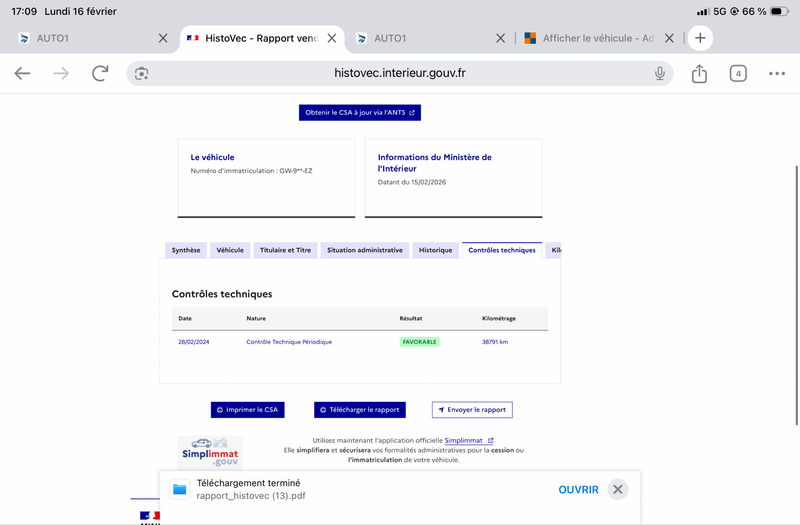This screenshot has width=800, height=525.
Task: Go to the Historique tab
Action: 435,250
